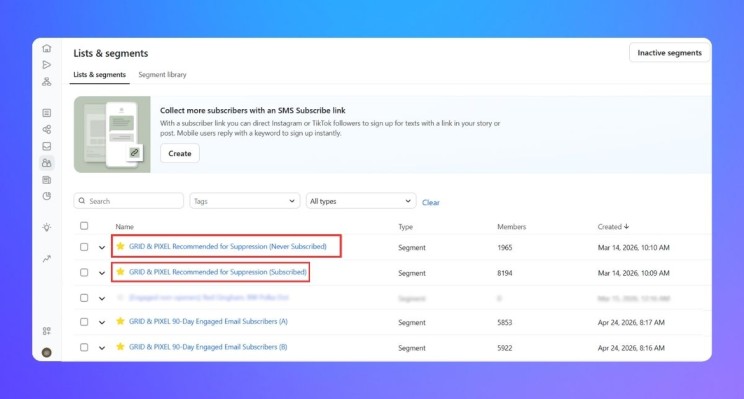This screenshot has height=399, width=744.
Task: Open the Sign-up forms icon in sidebar
Action: pos(46,113)
